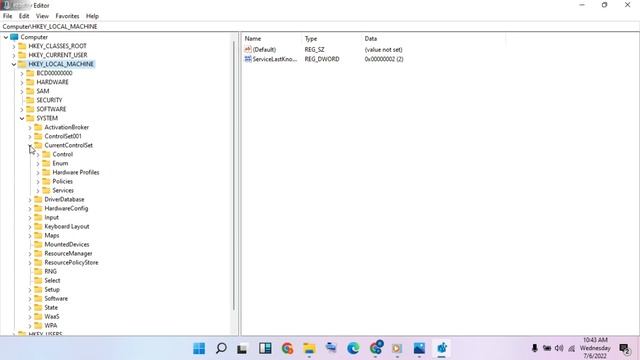Image resolution: width=640 pixels, height=360 pixels.
Task: Expand the Services key chevron
Action: tap(38, 191)
